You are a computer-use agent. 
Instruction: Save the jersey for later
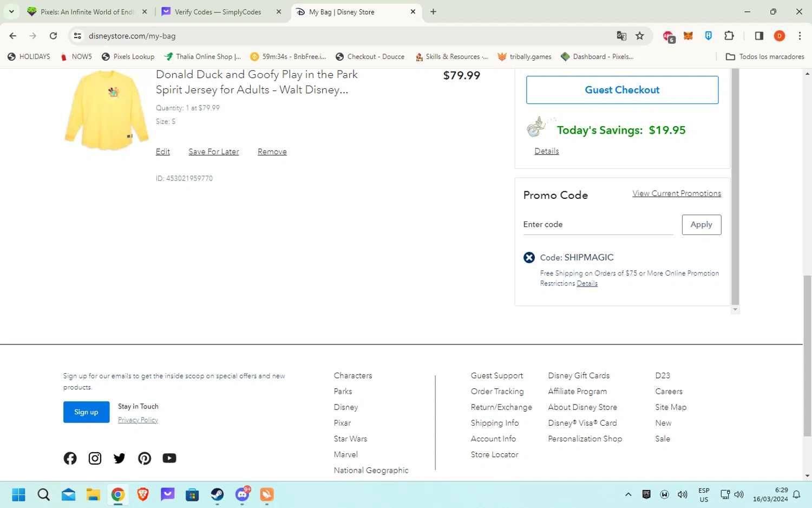pyautogui.click(x=213, y=152)
